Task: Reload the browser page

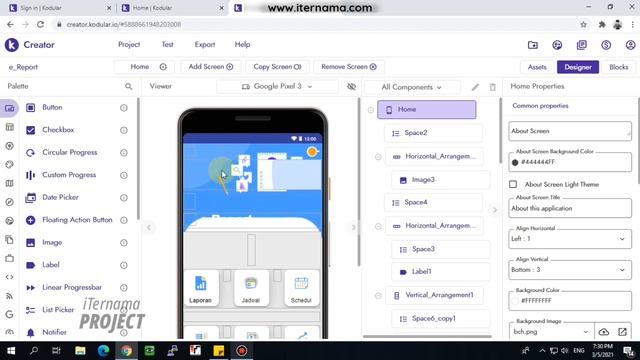Action: 40,24
